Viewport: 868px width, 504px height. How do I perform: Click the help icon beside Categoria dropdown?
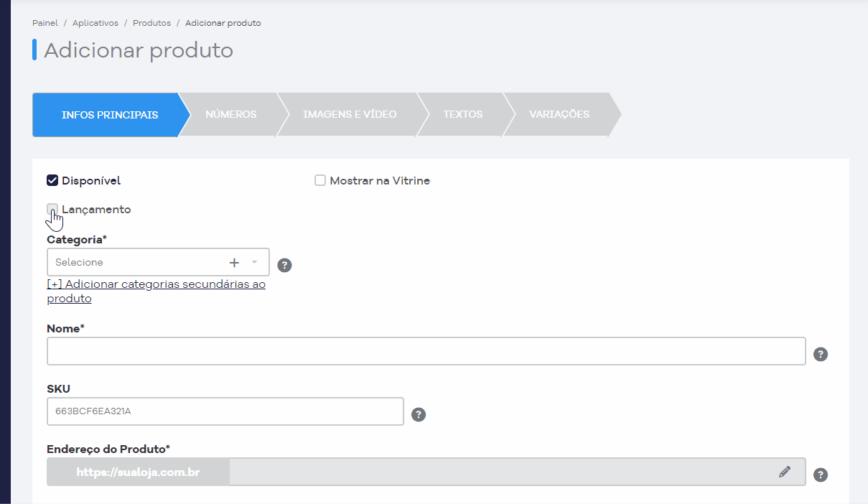coord(284,265)
